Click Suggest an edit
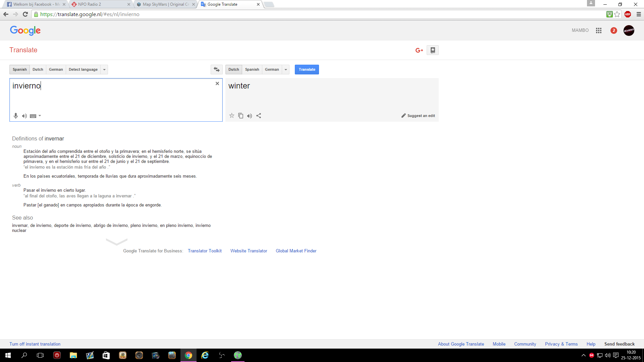Viewport: 644px width, 362px height. pos(418,116)
